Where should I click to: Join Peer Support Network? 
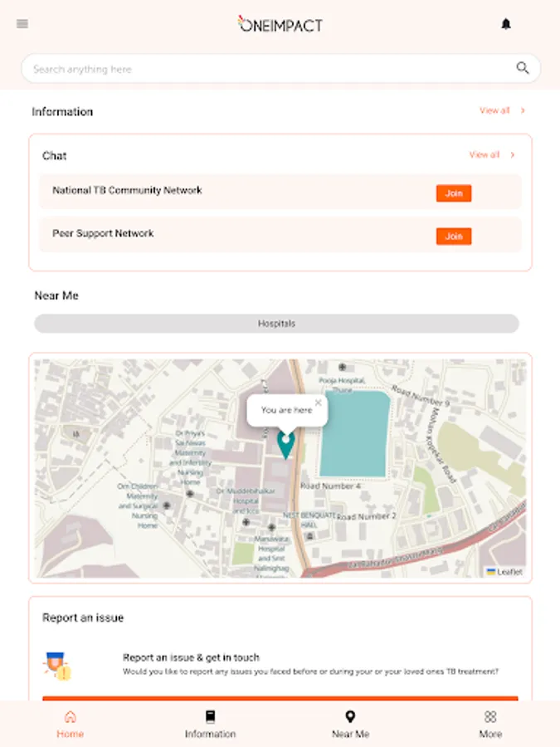pos(453,237)
